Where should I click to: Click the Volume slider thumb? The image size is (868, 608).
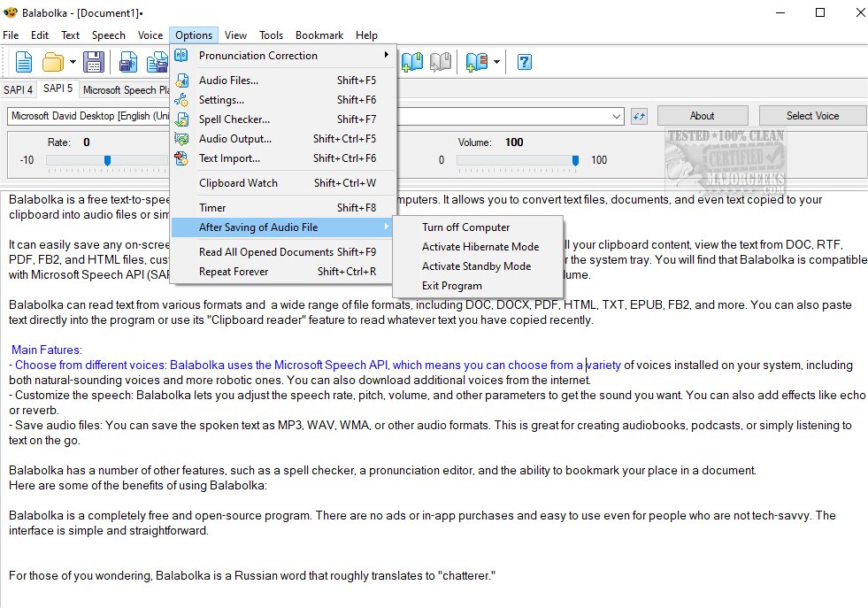pyautogui.click(x=575, y=160)
